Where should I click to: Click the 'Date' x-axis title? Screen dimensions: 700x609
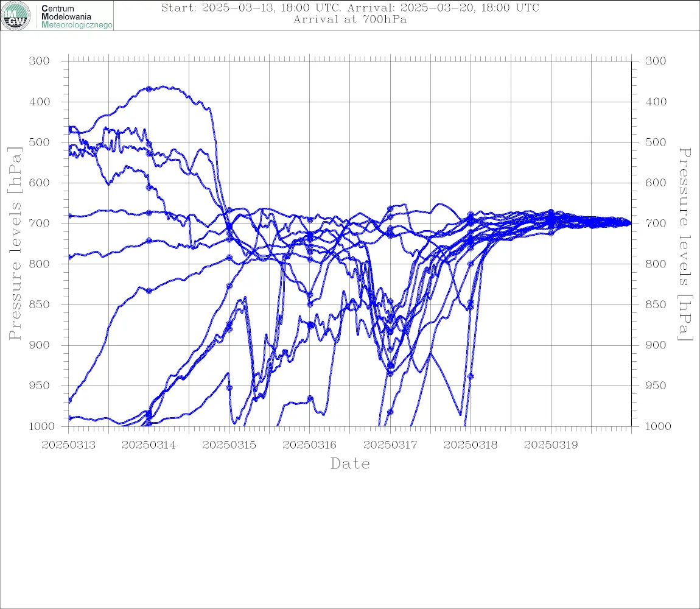point(350,463)
